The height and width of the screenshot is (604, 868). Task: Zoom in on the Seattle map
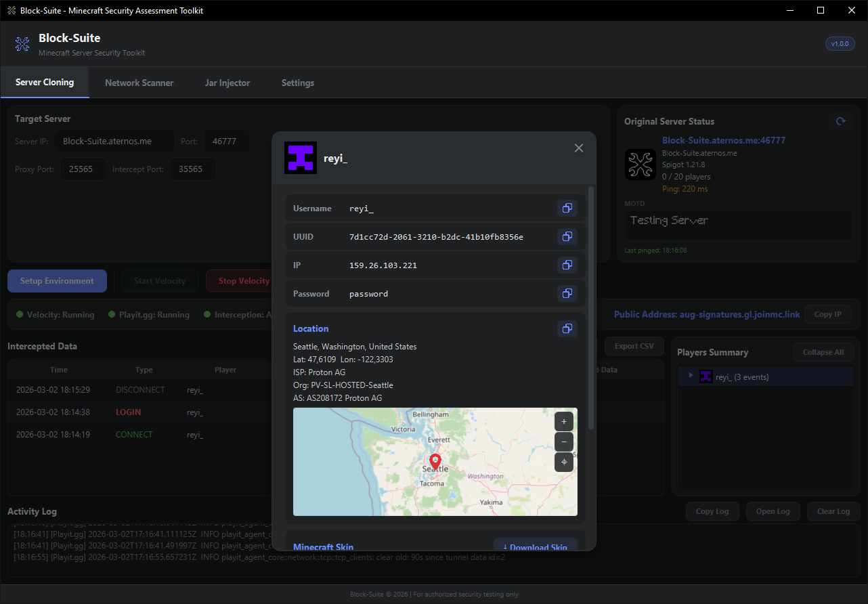click(563, 420)
